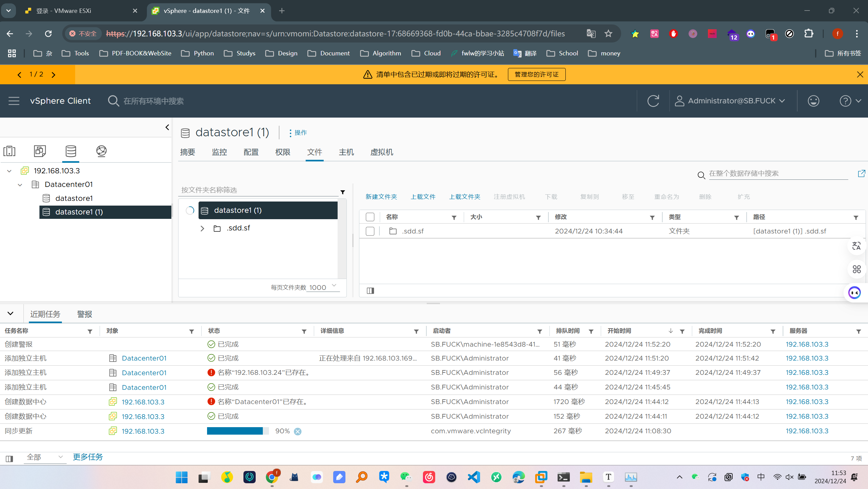Filter the 名称 column in file list

454,217
